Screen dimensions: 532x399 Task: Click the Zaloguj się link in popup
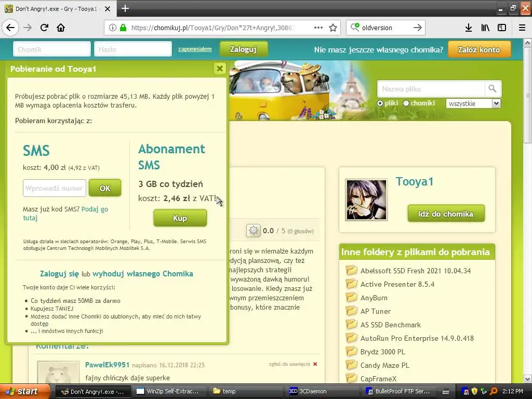(x=59, y=273)
